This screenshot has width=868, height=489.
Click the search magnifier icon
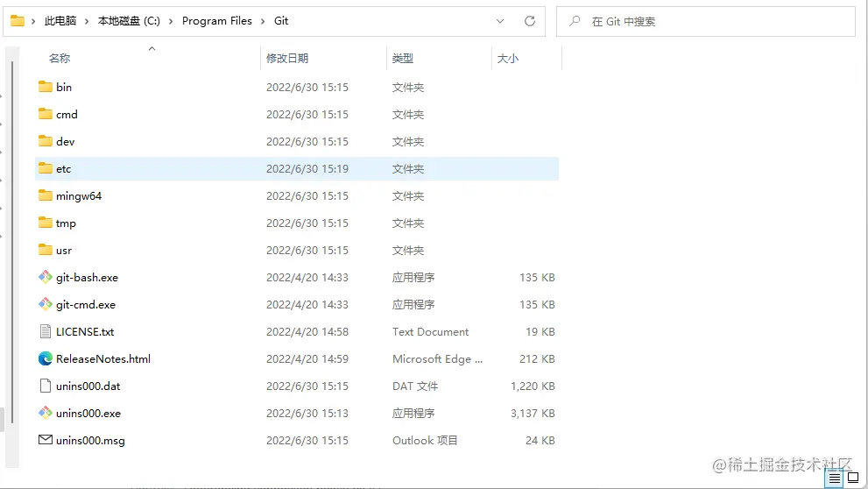(575, 21)
